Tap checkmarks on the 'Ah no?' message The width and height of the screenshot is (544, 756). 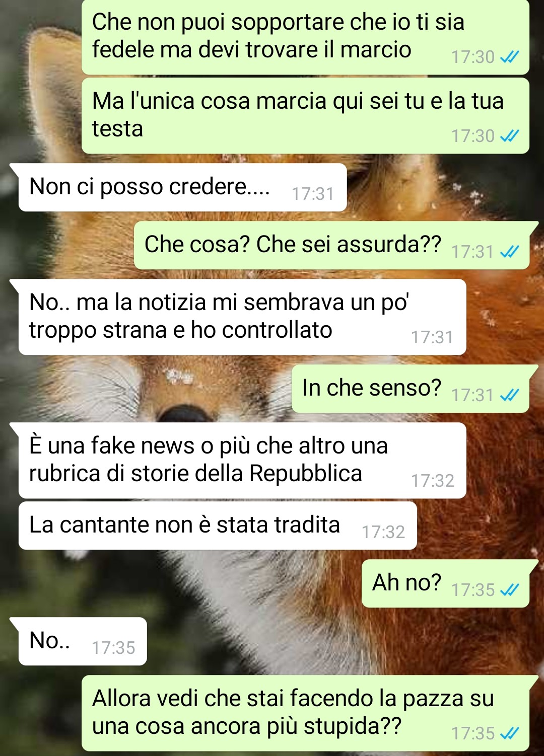[509, 589]
